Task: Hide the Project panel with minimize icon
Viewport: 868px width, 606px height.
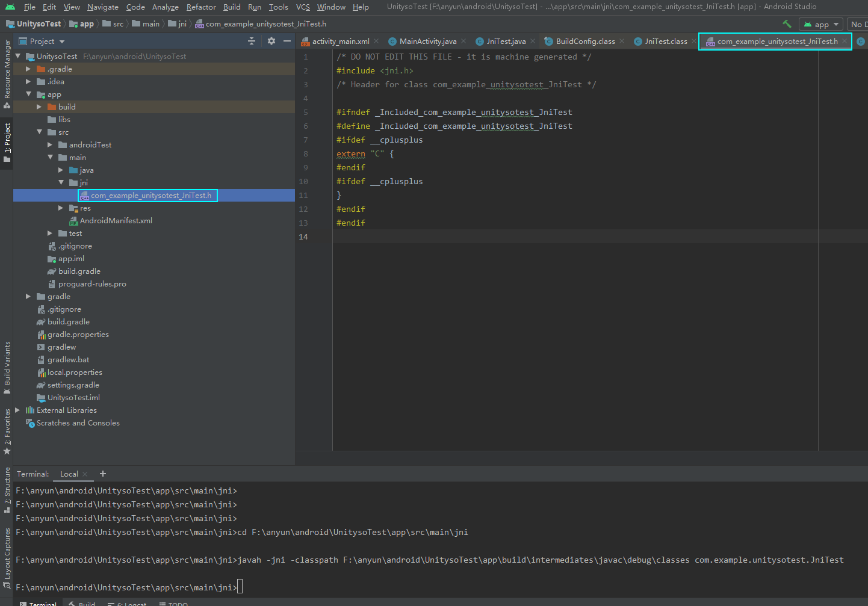Action: click(x=287, y=41)
